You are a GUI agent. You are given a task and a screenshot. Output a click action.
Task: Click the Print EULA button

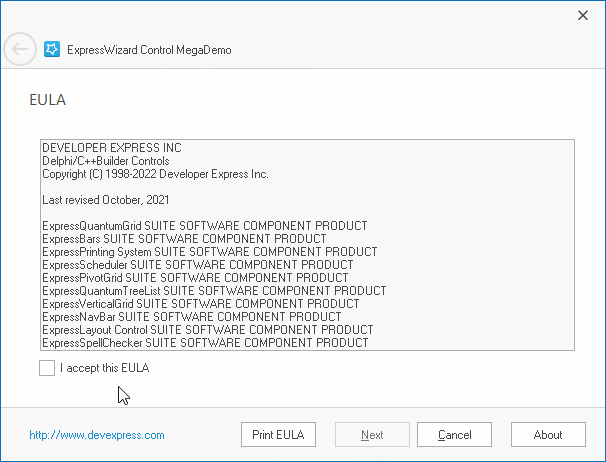[278, 435]
